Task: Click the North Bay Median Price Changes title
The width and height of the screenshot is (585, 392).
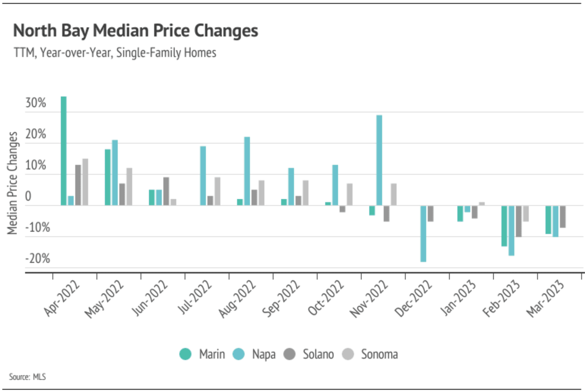Action: pos(136,31)
